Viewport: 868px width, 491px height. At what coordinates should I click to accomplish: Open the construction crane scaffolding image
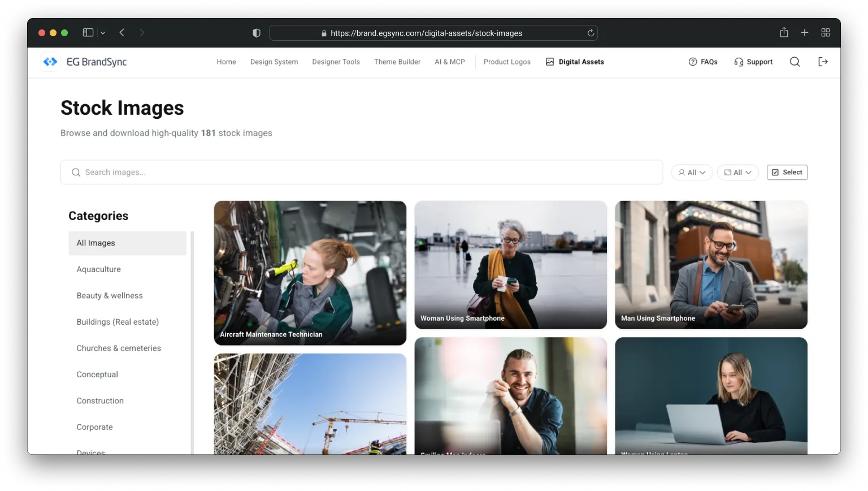[x=310, y=404]
